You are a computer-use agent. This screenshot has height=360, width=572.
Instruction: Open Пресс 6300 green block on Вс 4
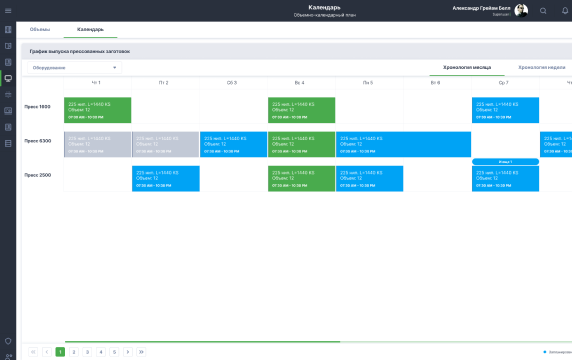[x=301, y=144]
